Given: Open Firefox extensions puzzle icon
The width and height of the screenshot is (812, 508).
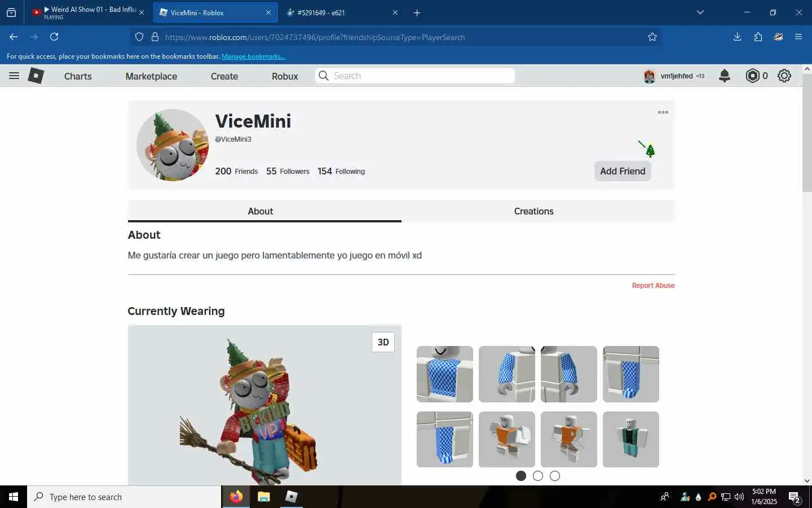Looking at the screenshot, I should [758, 37].
